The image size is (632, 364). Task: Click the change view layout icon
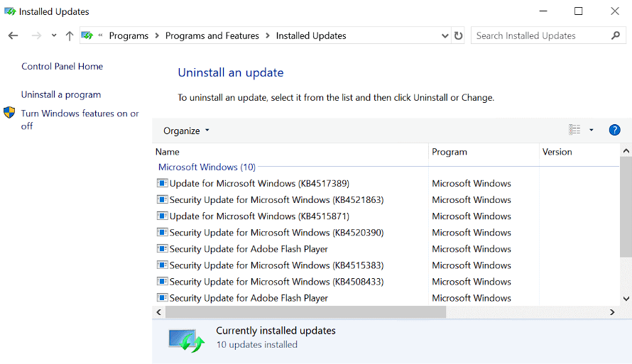pyautogui.click(x=574, y=130)
